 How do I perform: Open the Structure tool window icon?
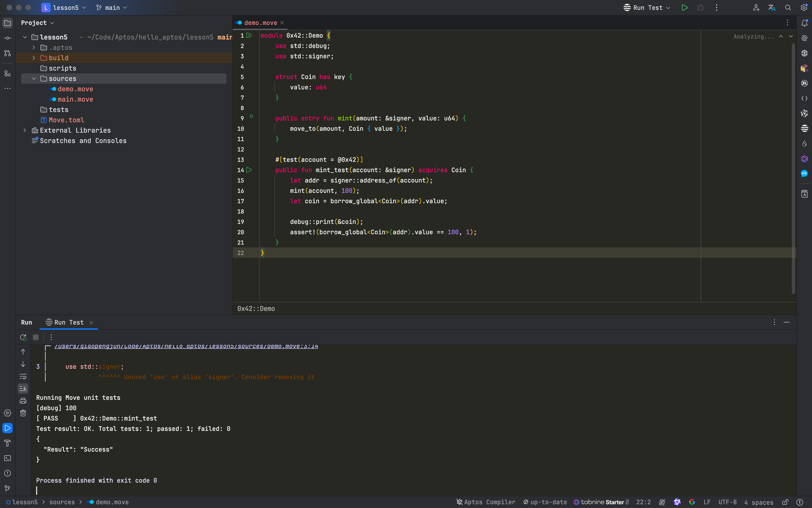pos(7,73)
